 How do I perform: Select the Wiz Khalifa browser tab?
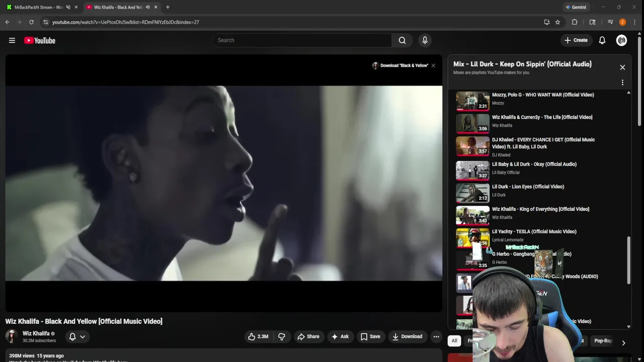tap(118, 7)
